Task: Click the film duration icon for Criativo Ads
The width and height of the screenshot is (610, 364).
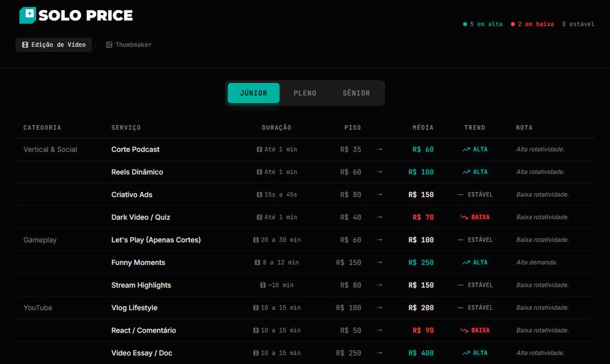Action: (259, 195)
